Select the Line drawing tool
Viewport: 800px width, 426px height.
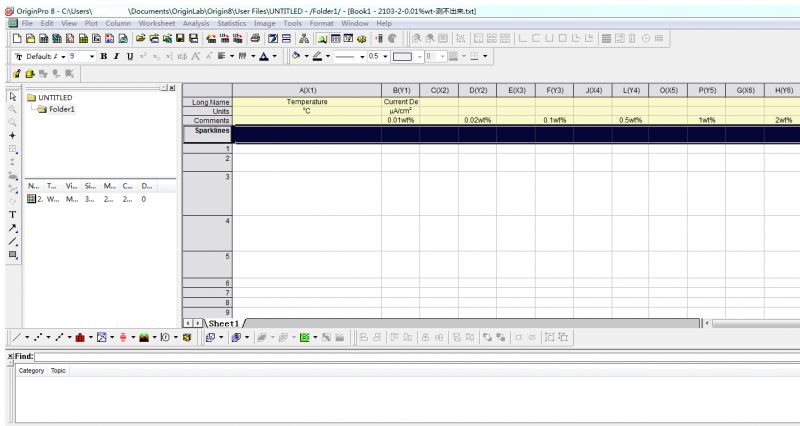click(x=13, y=241)
